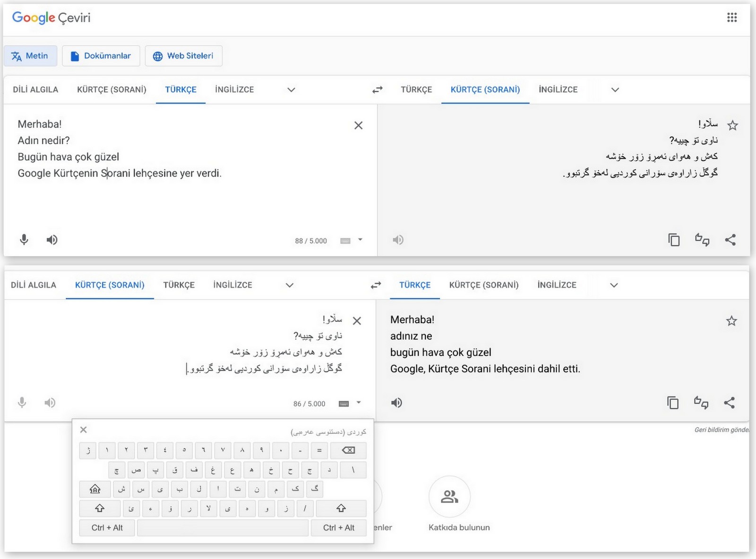The width and height of the screenshot is (756, 559).
Task: Save the Turkish translation with the star
Action: click(x=731, y=321)
